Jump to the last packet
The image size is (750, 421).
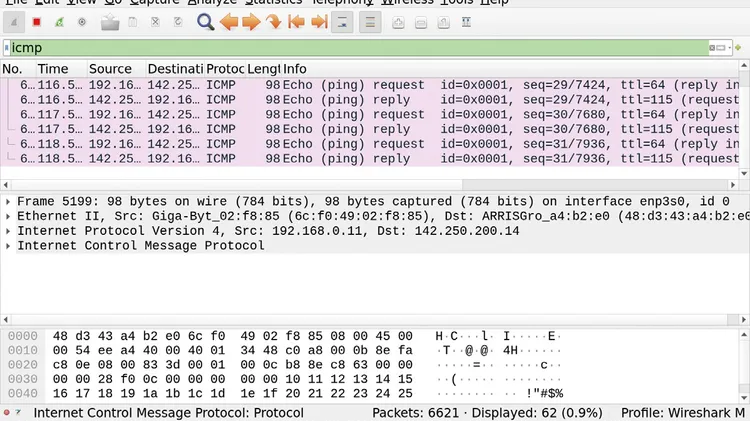tap(319, 22)
